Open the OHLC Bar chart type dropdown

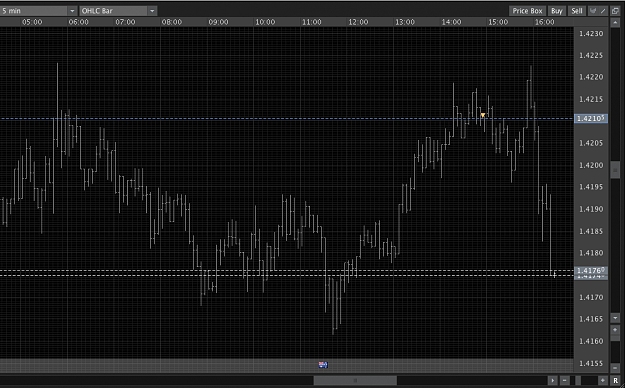[x=118, y=11]
